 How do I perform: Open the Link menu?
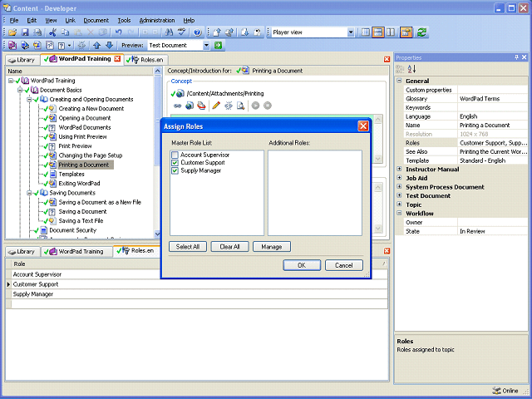[70, 20]
